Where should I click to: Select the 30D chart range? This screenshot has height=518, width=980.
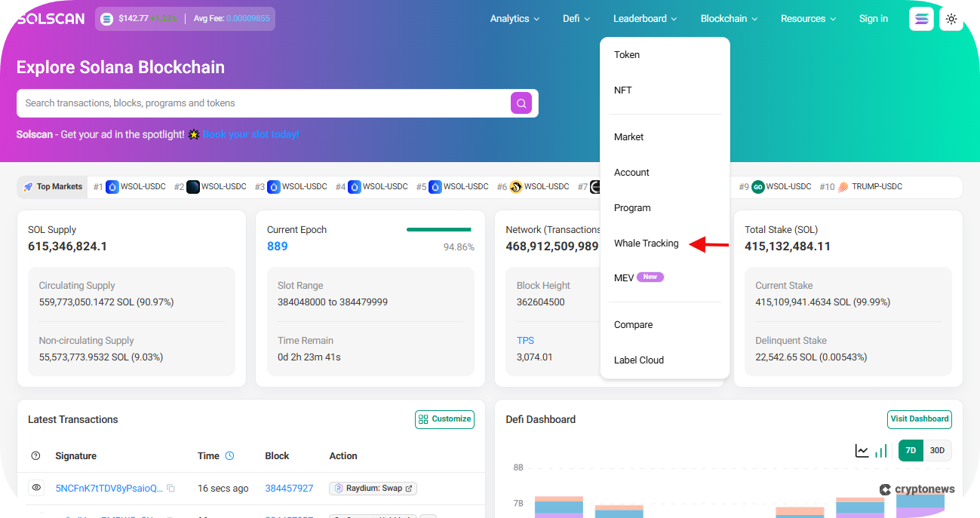tap(937, 451)
